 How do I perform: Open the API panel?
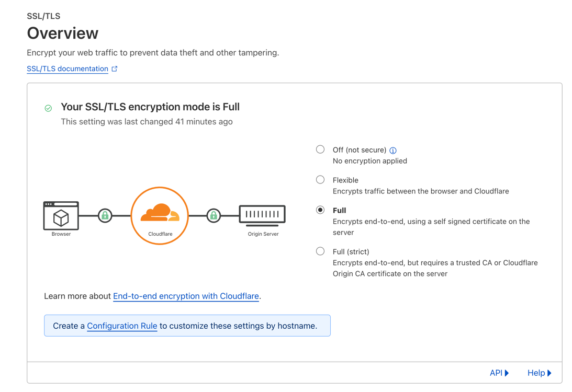[x=495, y=373]
